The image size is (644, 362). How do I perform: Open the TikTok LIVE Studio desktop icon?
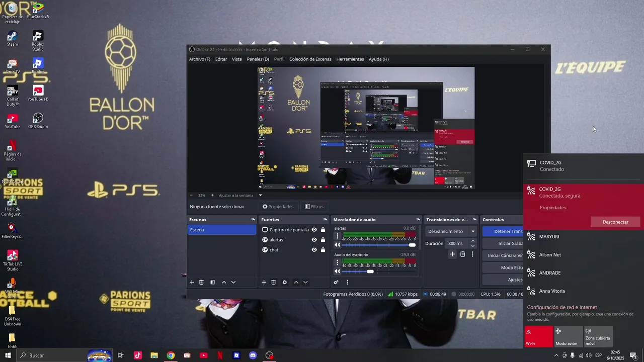[x=13, y=259]
